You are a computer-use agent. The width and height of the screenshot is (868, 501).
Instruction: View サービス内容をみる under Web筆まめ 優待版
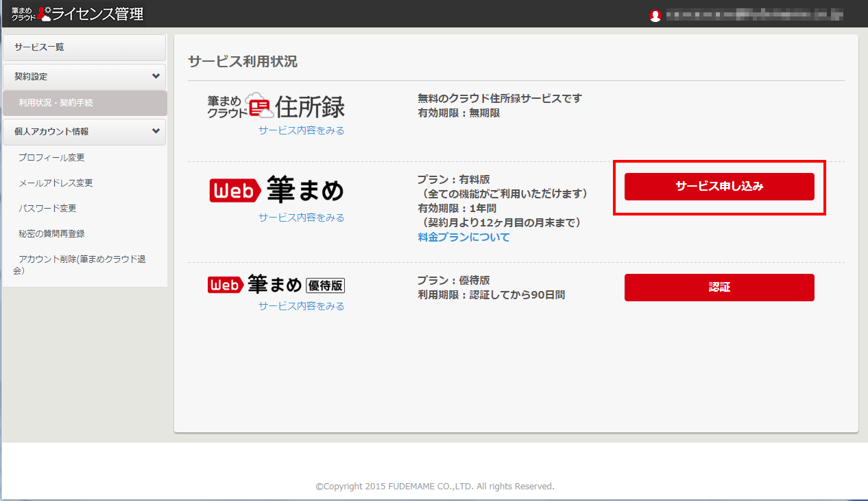coord(302,306)
